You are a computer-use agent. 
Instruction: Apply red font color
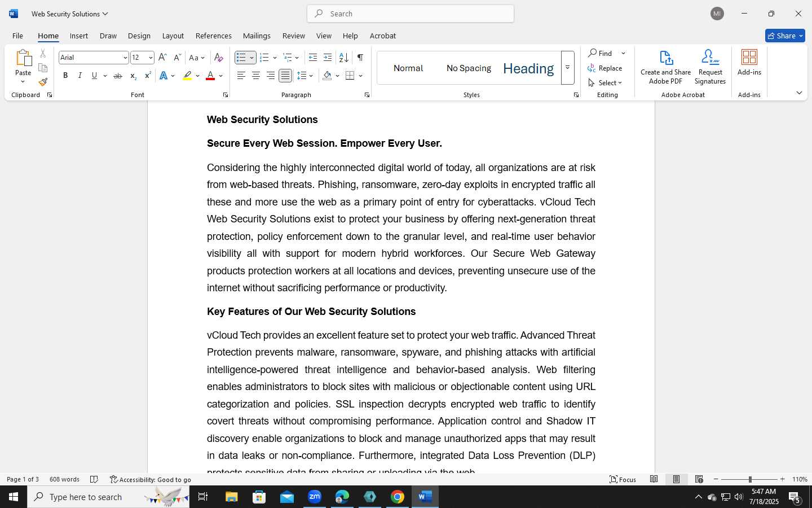(x=210, y=76)
